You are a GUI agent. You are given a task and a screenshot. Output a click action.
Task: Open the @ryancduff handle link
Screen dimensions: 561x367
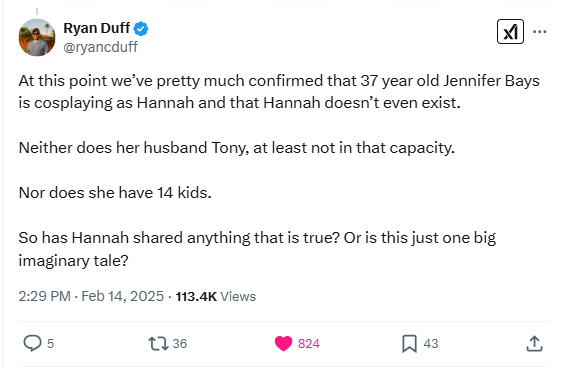coord(101,47)
